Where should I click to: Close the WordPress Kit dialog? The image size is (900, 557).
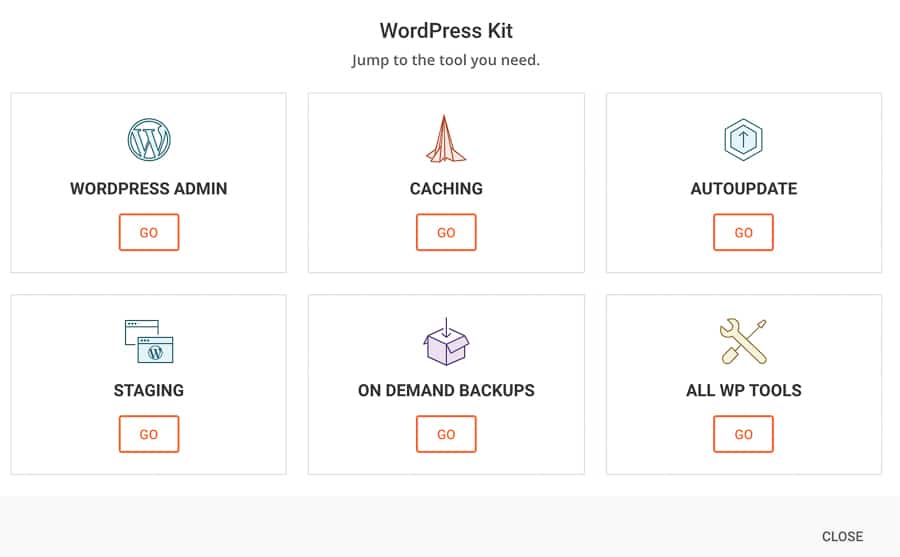pyautogui.click(x=842, y=537)
